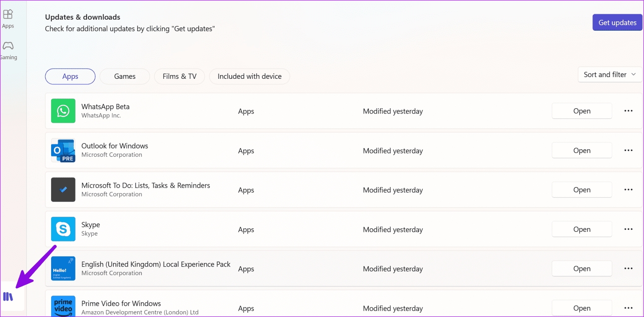
Task: Open Microsoft To Do with Open button
Action: click(x=582, y=190)
